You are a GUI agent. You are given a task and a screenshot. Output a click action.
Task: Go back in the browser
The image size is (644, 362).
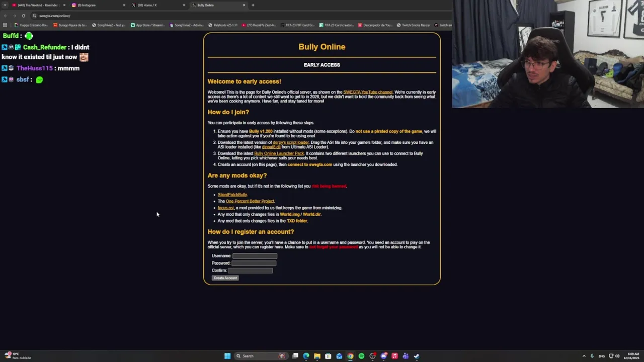coord(5,16)
